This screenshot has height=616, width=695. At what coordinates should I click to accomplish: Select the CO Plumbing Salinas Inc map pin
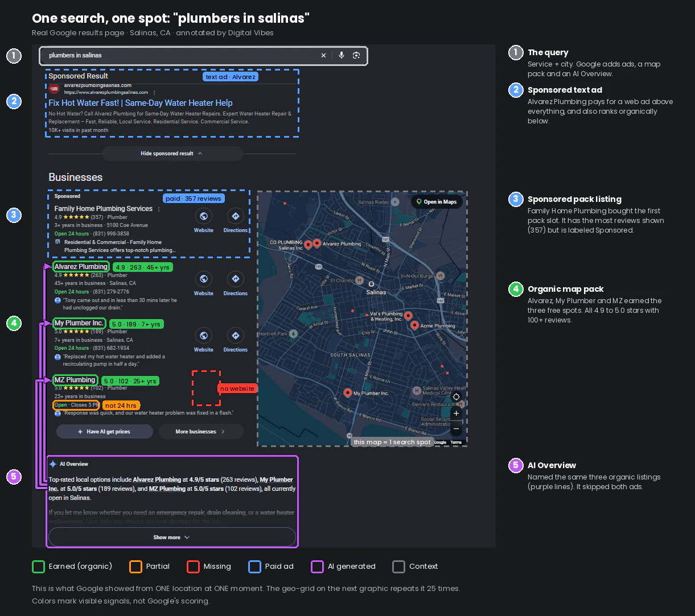308,244
